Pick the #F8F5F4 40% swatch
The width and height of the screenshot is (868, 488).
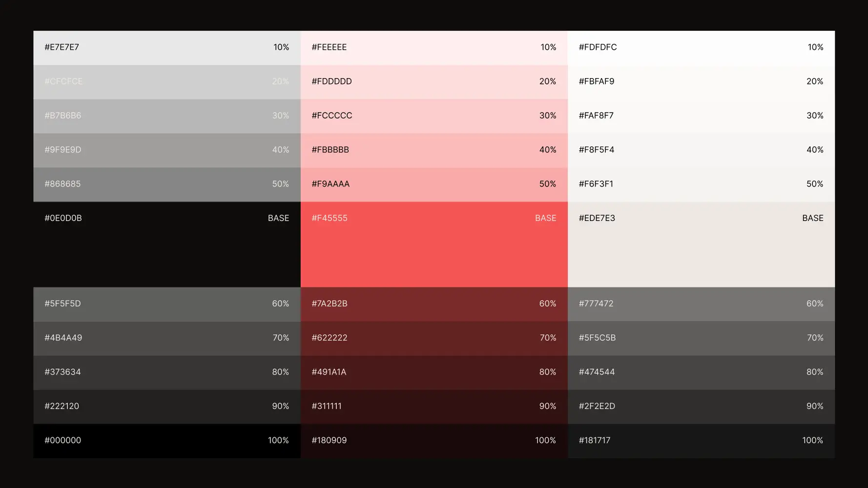701,150
